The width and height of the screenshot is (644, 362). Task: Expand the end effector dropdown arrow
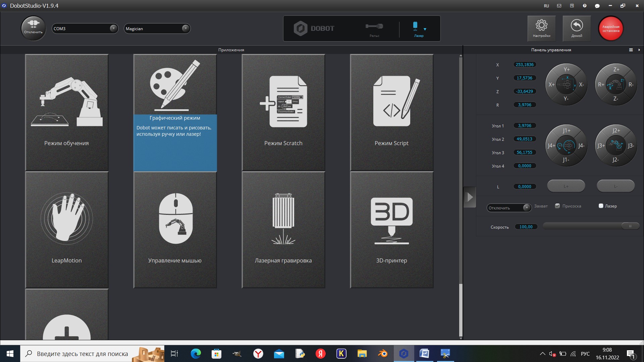tap(425, 29)
